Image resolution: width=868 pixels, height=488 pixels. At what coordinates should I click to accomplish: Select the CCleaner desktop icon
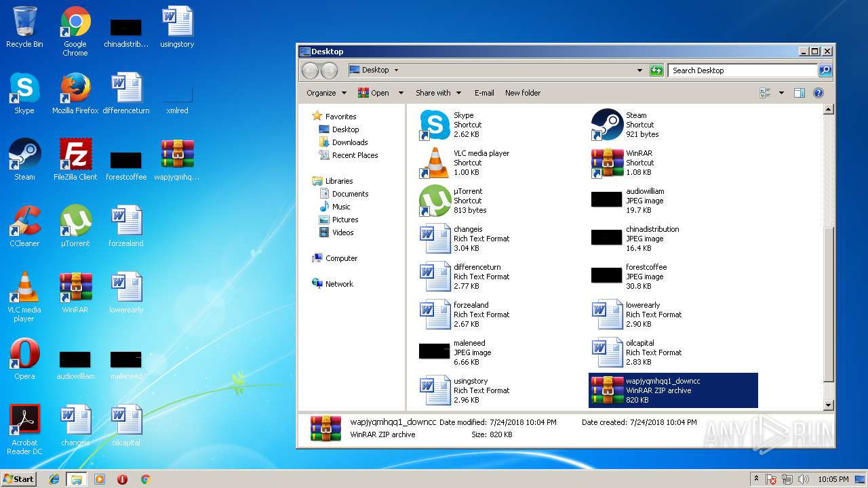point(24,227)
